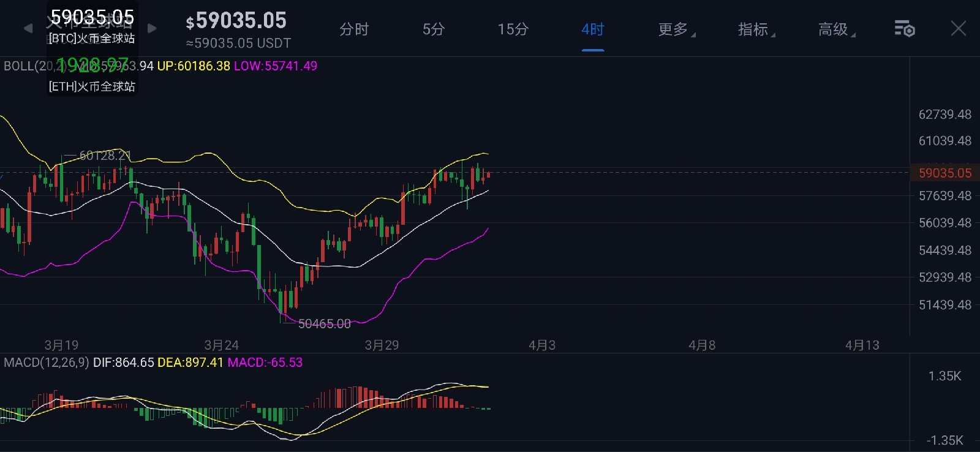980x452 pixels.
Task: Switch to the 分时 time-sharing tab
Action: pyautogui.click(x=354, y=29)
